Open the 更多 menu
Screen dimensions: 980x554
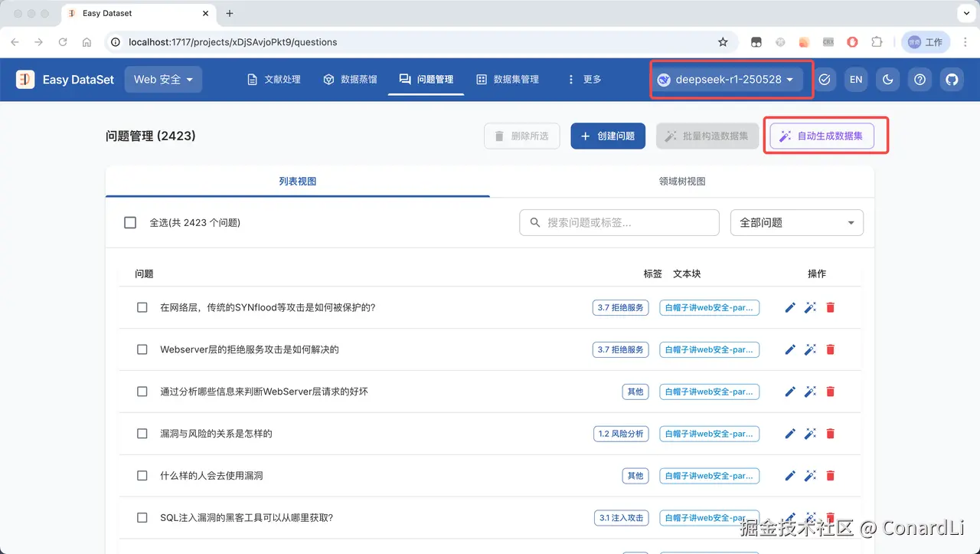click(584, 79)
